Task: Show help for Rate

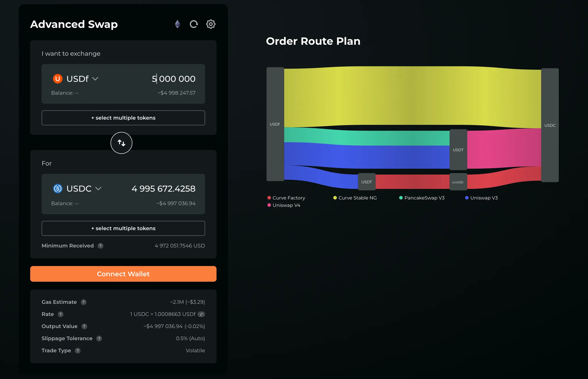Action: point(61,314)
